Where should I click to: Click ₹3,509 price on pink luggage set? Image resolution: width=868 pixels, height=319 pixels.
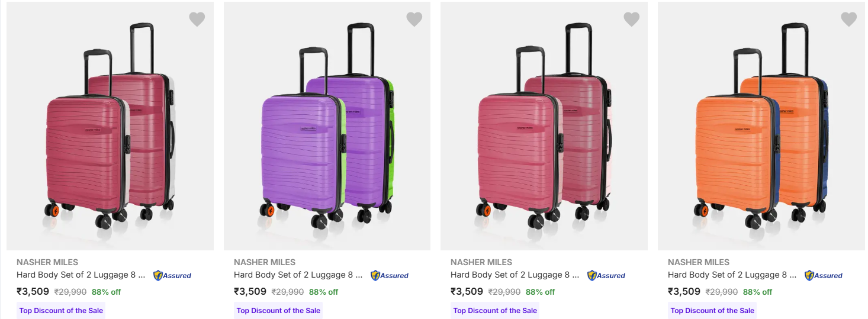point(466,291)
